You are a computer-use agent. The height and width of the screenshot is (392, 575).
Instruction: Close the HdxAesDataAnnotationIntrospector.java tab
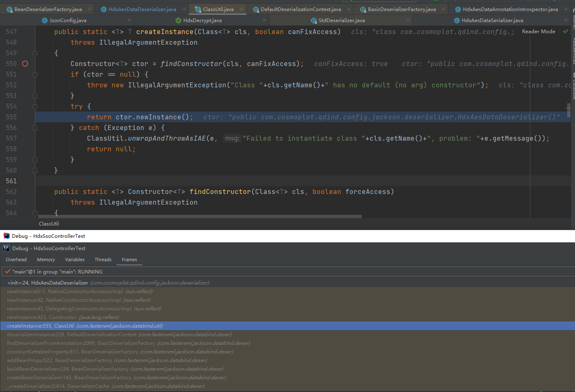click(x=566, y=9)
